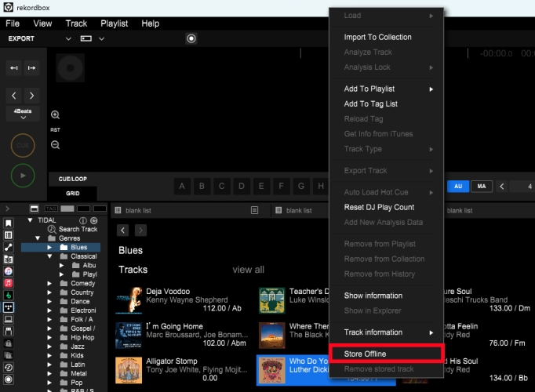Image resolution: width=535 pixels, height=392 pixels.
Task: Open the Recordings icon at the sidebar bottom
Action: pyautogui.click(x=8, y=379)
